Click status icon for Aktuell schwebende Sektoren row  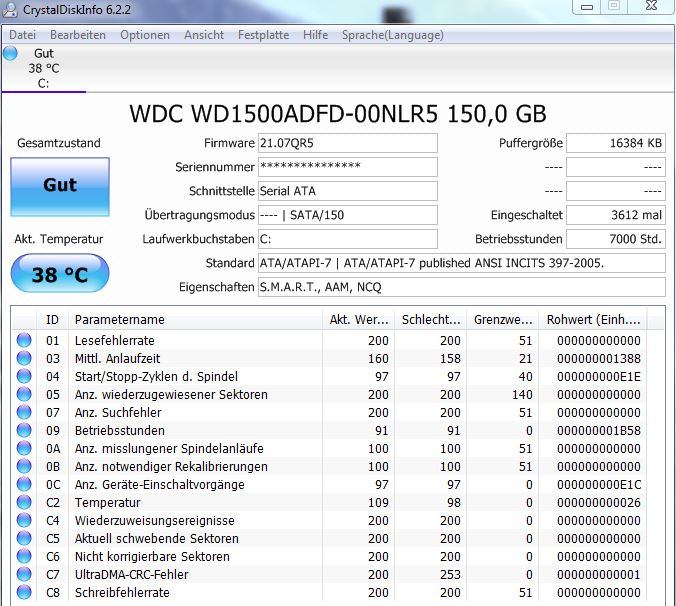pos(24,538)
